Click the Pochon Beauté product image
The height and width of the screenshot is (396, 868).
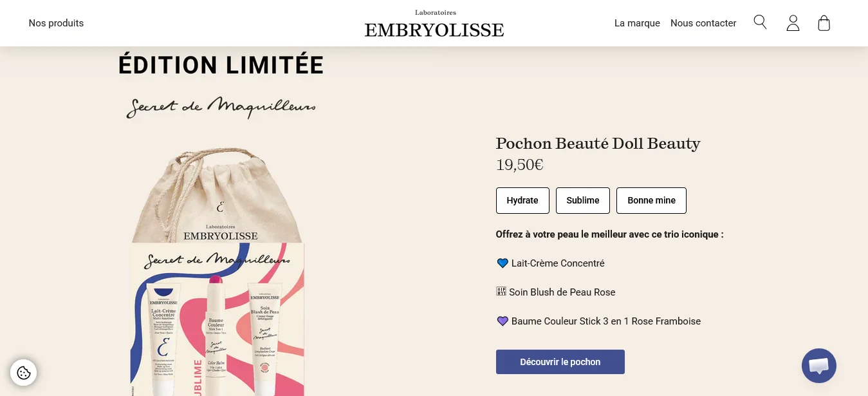(x=219, y=270)
